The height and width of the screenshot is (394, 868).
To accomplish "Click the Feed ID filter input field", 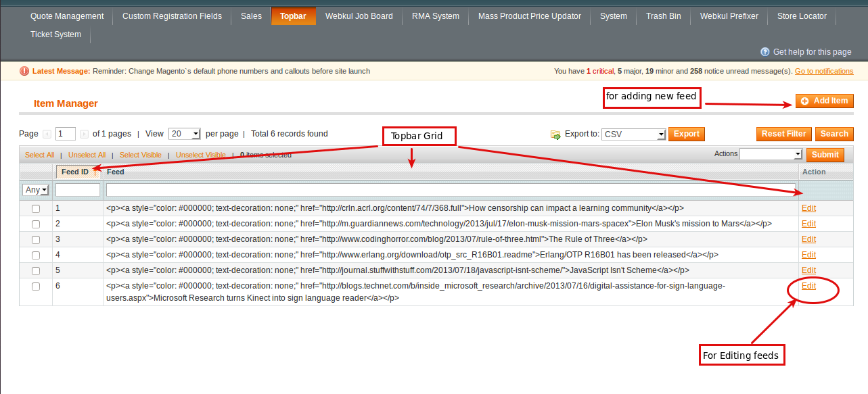I will (x=78, y=190).
